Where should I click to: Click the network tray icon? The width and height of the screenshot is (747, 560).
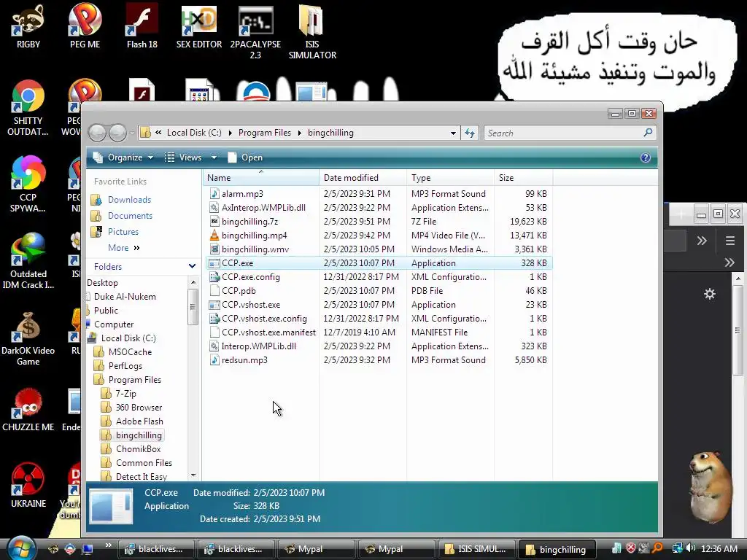tap(677, 548)
